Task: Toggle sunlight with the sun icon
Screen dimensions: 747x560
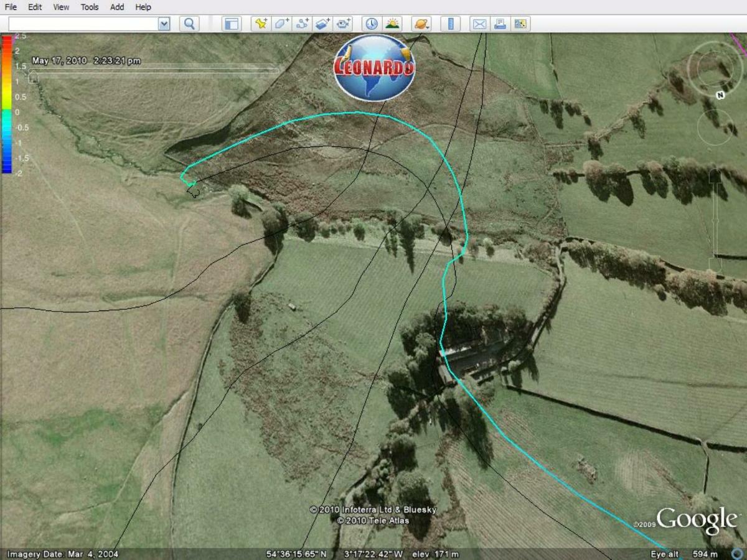Action: point(391,24)
